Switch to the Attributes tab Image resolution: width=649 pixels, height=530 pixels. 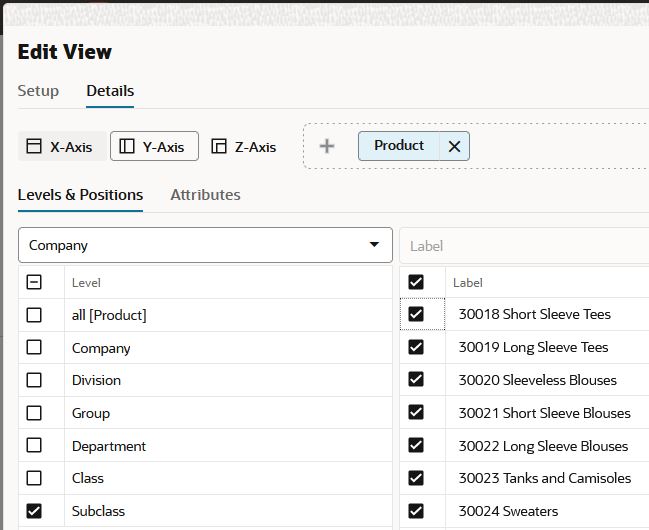(x=205, y=195)
